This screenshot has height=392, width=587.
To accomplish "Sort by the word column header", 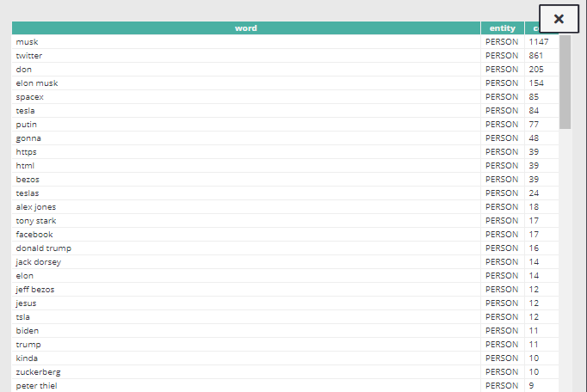I will [x=245, y=28].
